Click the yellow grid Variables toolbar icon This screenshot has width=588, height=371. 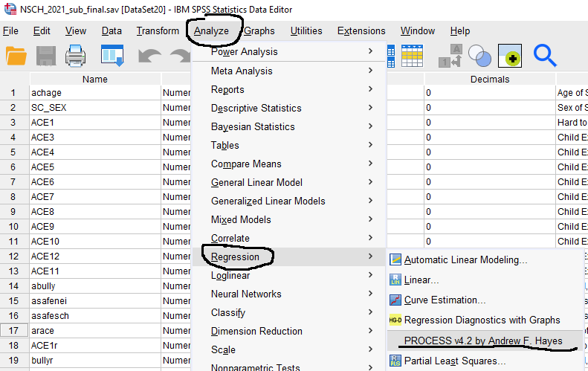[x=412, y=56]
